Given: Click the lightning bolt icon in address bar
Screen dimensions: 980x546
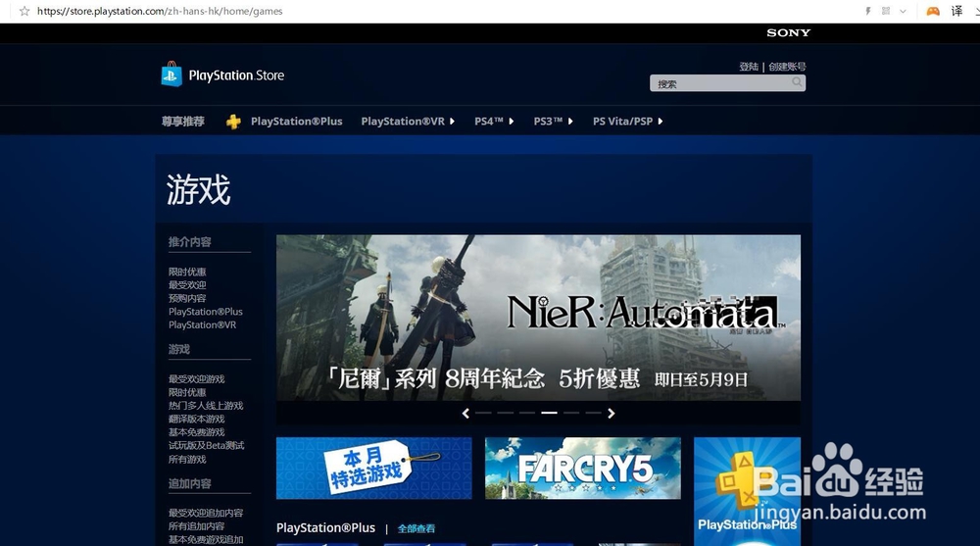Looking at the screenshot, I should (868, 11).
